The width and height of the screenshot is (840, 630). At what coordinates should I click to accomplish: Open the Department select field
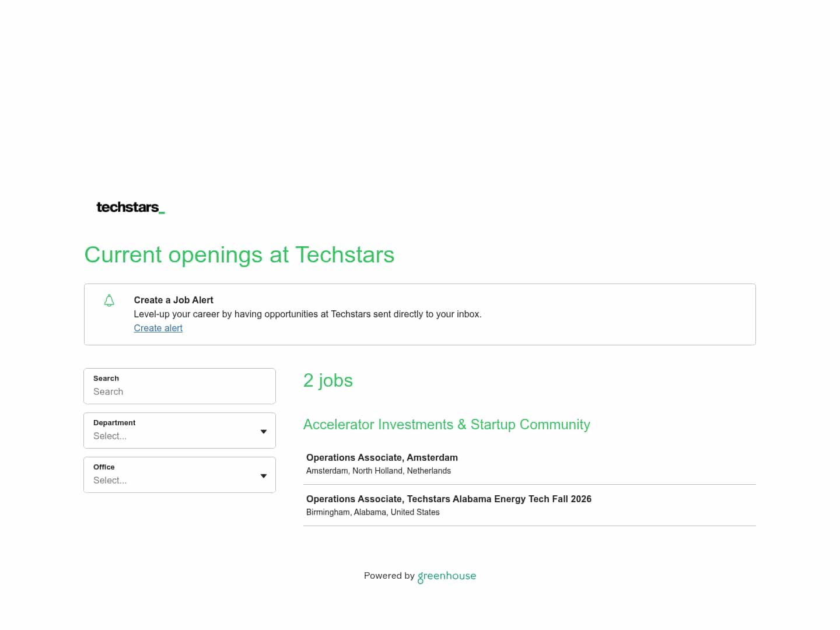180,430
